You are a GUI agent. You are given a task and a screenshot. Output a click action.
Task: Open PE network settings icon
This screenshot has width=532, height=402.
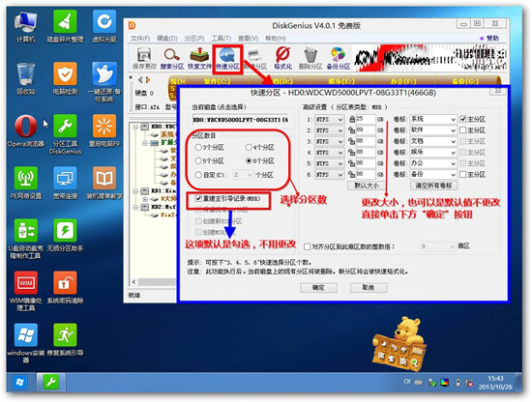pos(26,183)
